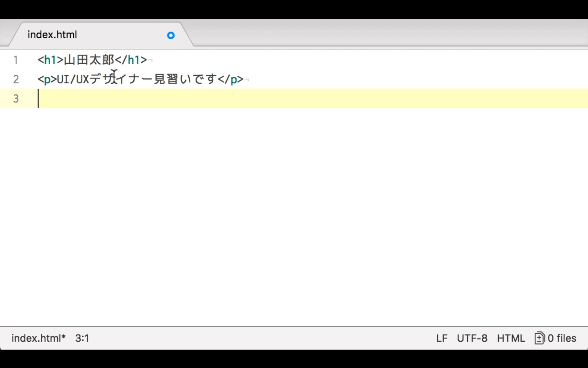Click the closing /h1 tag

coord(131,60)
